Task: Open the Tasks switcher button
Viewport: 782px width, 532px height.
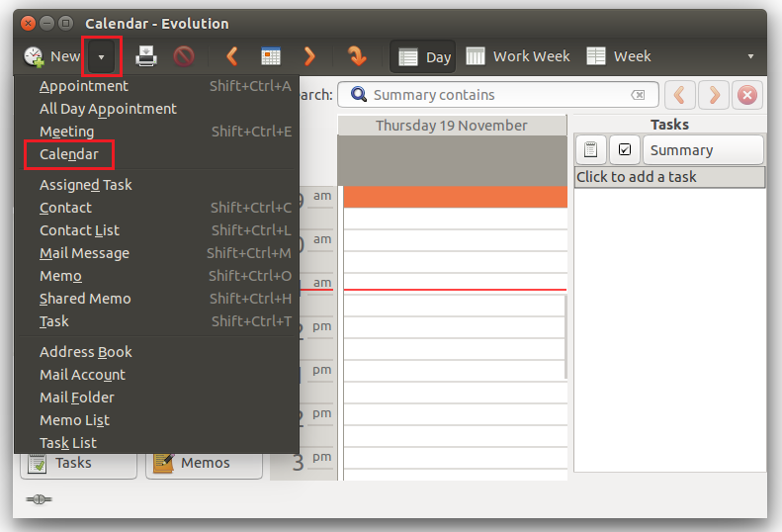Action: [78, 464]
